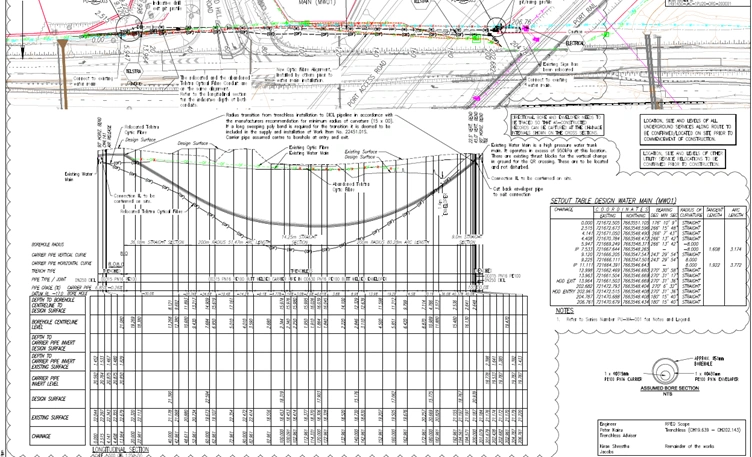Screen dimensions: 752x457
Task: Click the 'Remainder of the works' text
Action: pos(689,446)
